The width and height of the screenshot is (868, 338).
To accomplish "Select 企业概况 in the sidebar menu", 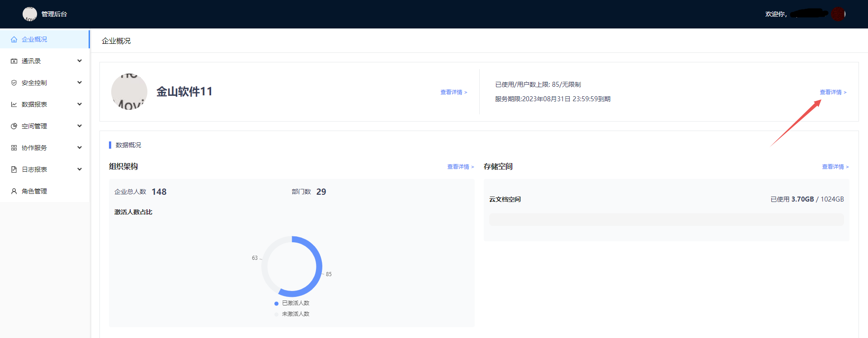I will (x=34, y=39).
